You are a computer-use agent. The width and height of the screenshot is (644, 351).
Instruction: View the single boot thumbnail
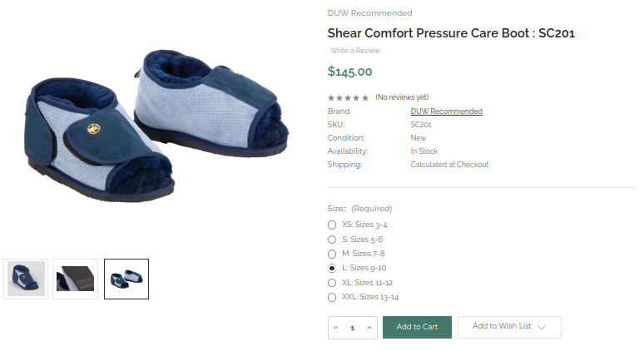pos(26,279)
